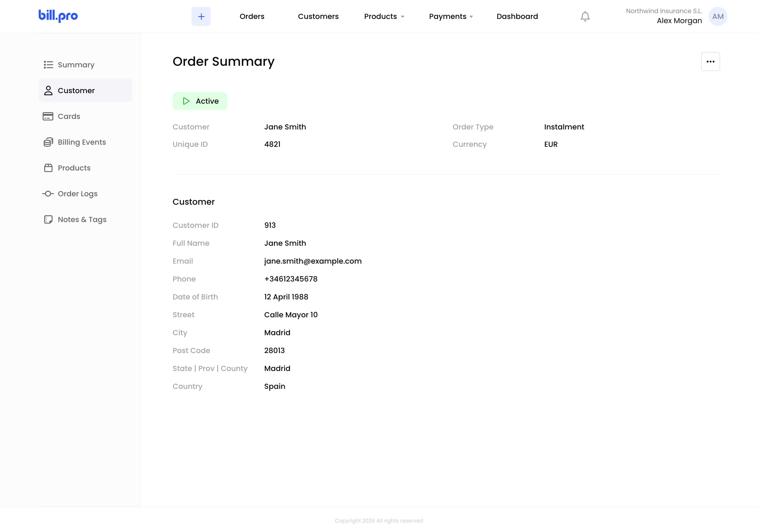Select Cards in the sidebar
This screenshot has width=758, height=532.
click(85, 116)
